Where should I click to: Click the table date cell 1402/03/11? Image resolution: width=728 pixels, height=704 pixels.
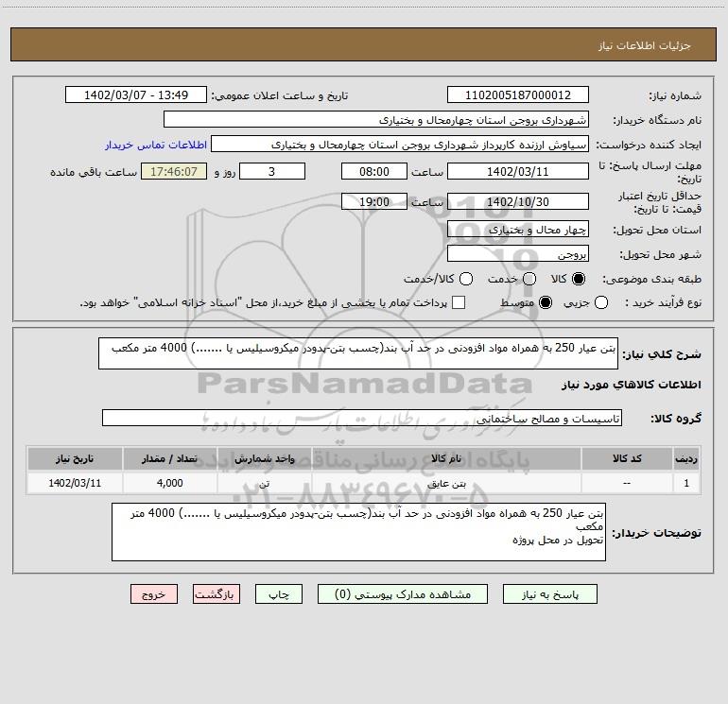[x=75, y=483]
